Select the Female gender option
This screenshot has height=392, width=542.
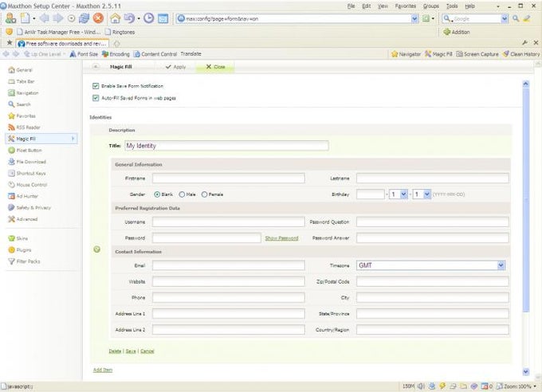click(x=204, y=194)
